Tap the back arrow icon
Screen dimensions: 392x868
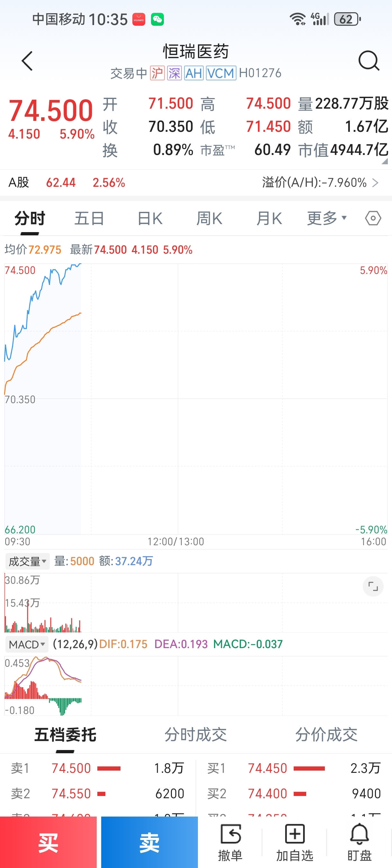tap(27, 61)
